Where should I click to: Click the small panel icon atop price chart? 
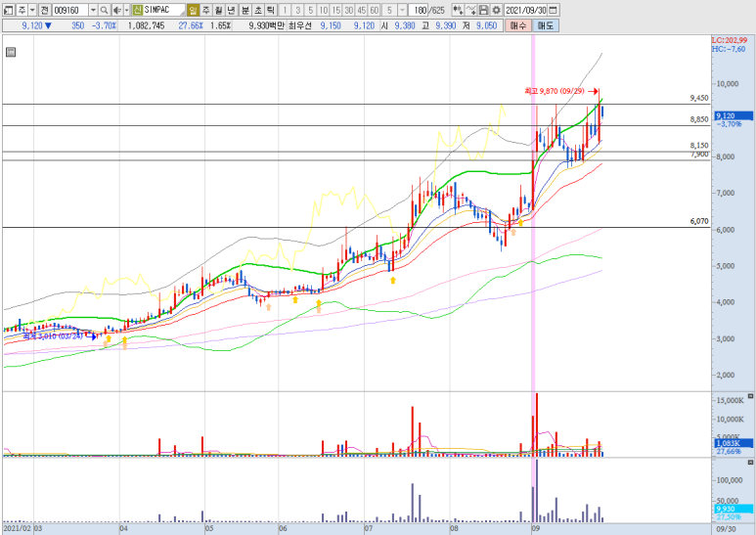click(11, 52)
